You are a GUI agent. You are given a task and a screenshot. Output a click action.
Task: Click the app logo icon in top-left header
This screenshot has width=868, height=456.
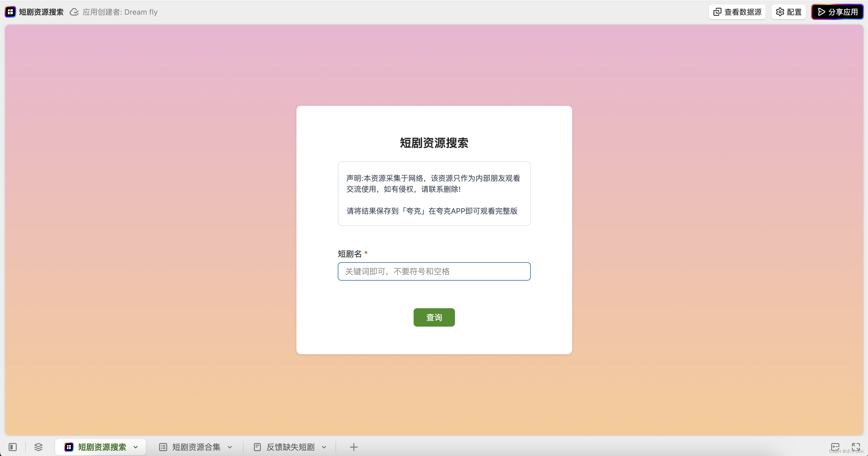(x=10, y=12)
